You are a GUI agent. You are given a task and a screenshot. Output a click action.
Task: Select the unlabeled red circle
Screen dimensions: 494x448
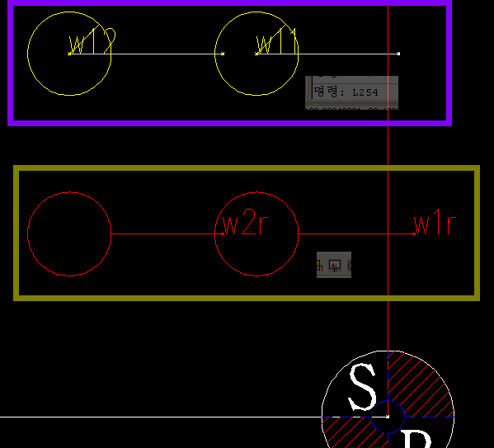pos(28,234)
